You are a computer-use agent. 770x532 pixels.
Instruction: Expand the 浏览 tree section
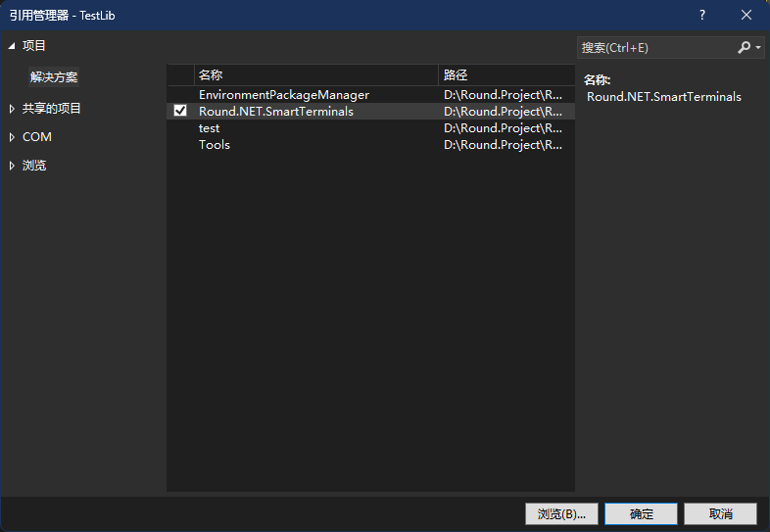click(x=12, y=166)
